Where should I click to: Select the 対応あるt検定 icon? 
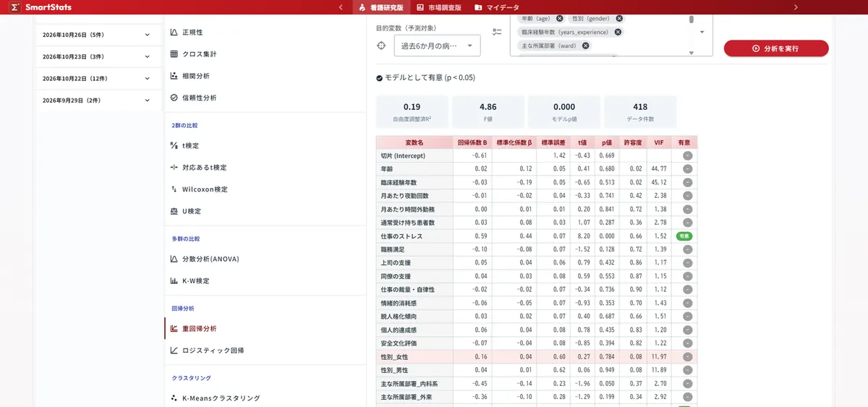pyautogui.click(x=174, y=168)
